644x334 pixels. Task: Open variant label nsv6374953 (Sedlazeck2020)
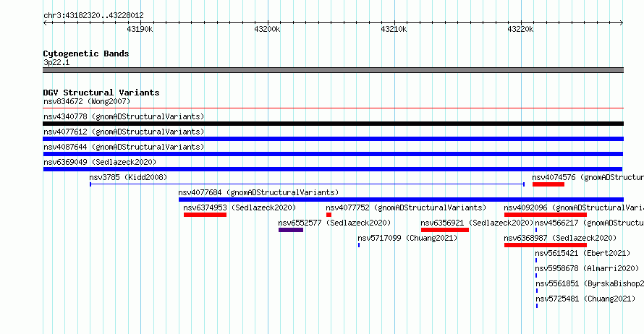(240, 207)
